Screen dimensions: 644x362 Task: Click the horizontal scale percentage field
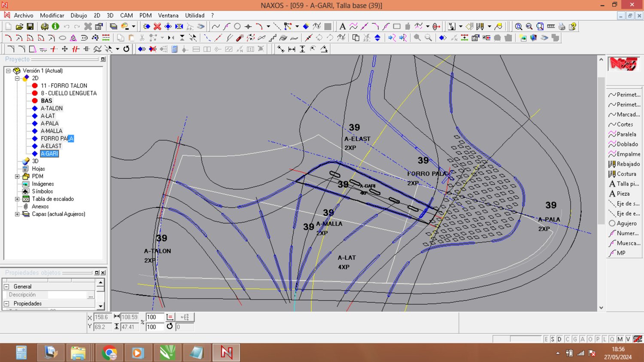pyautogui.click(x=155, y=317)
